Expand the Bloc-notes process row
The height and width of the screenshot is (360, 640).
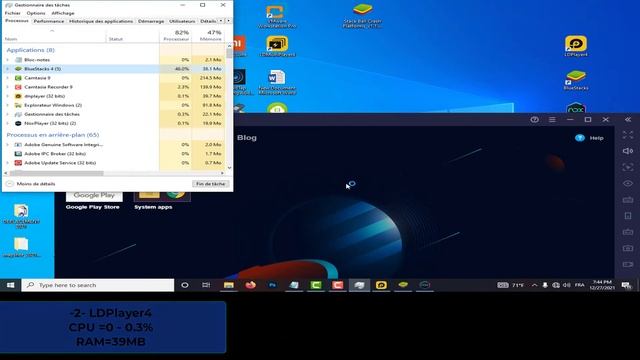tap(7, 60)
